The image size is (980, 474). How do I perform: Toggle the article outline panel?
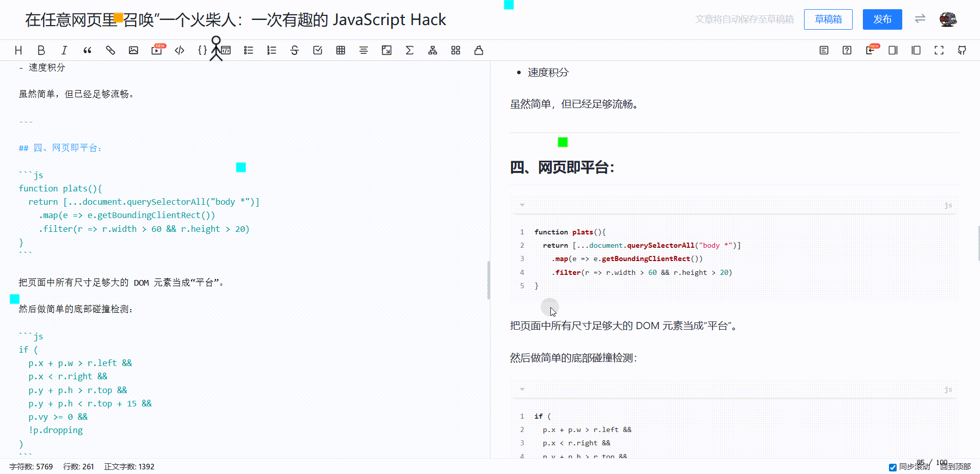click(x=824, y=50)
